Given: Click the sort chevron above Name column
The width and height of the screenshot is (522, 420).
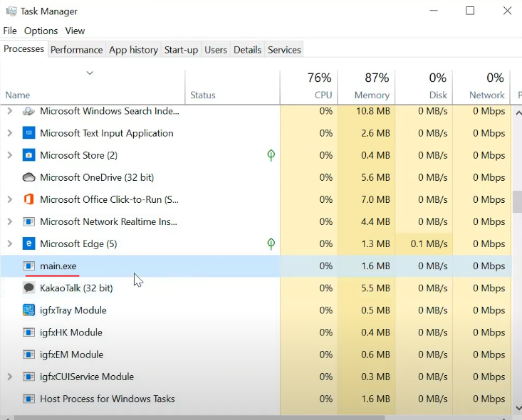Looking at the screenshot, I should [90, 73].
